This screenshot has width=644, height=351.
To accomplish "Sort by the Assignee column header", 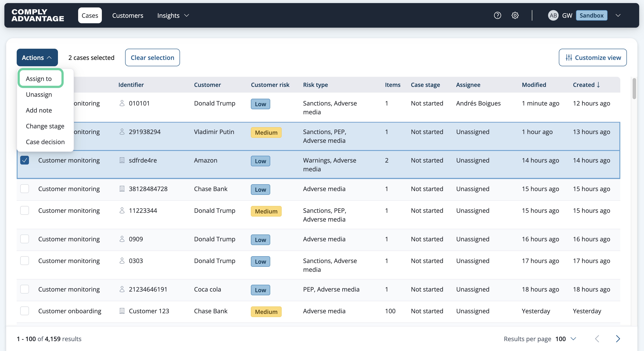I will coord(468,85).
